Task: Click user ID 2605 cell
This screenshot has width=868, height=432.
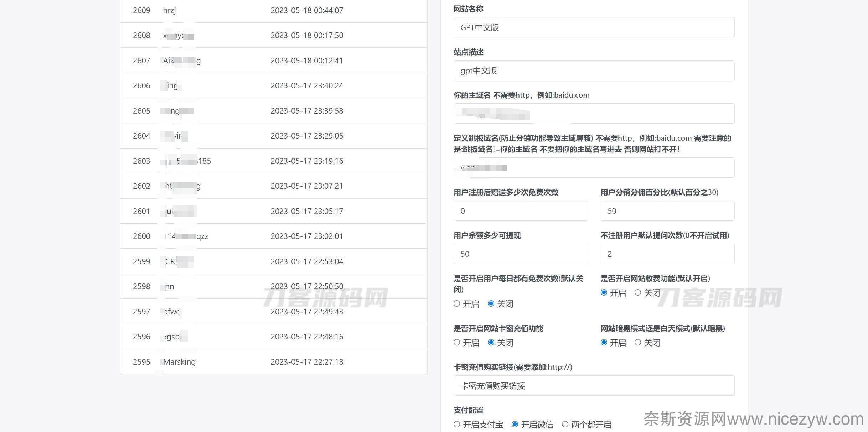Action: coord(141,111)
